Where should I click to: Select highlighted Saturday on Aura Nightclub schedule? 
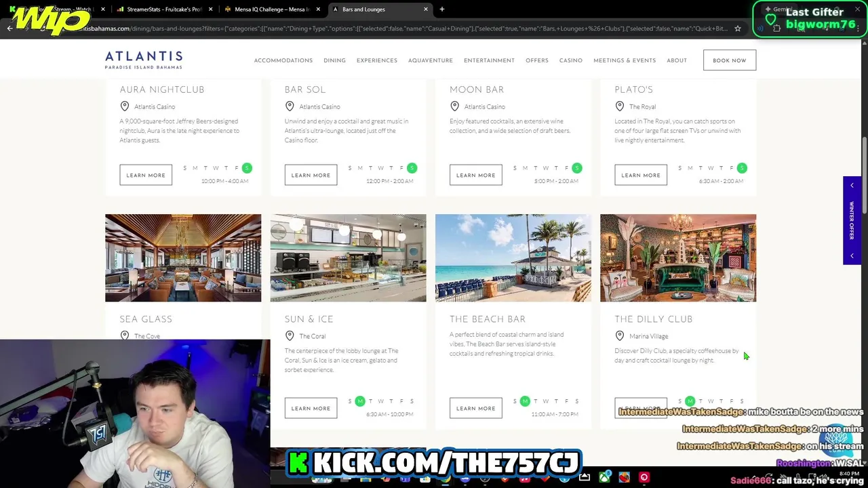click(x=247, y=168)
